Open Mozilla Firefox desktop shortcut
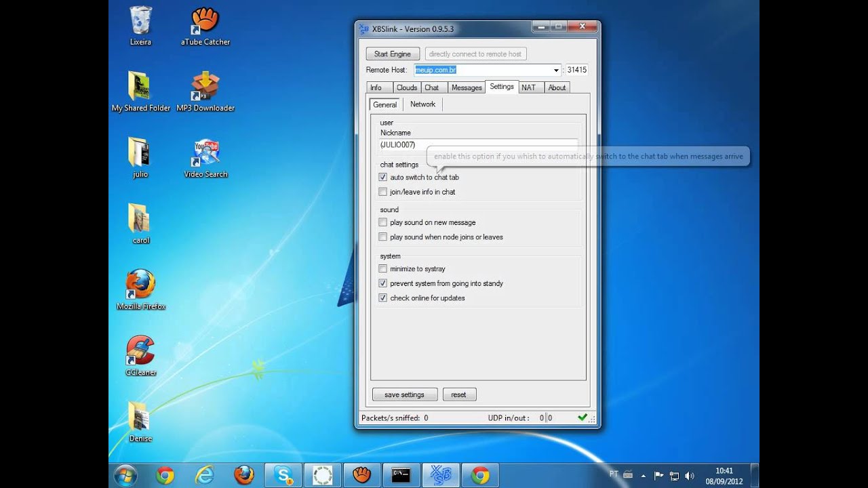Viewport: 868px width, 488px height. pos(141,290)
